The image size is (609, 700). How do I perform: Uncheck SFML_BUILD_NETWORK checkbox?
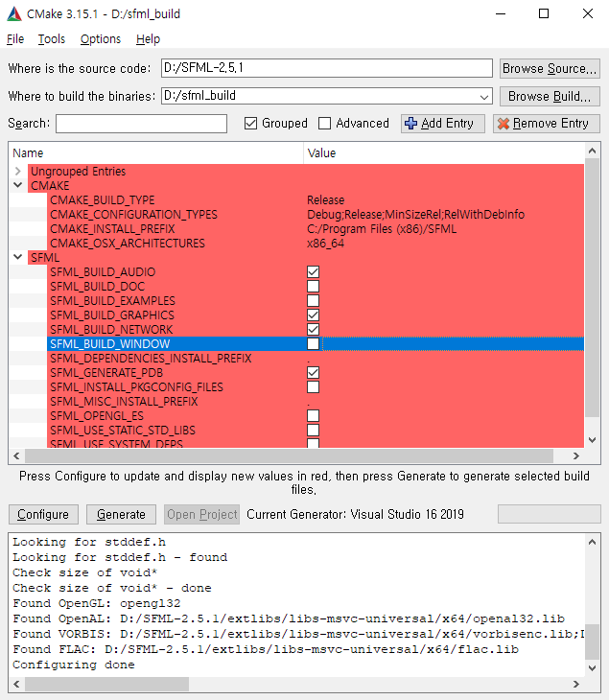click(313, 330)
